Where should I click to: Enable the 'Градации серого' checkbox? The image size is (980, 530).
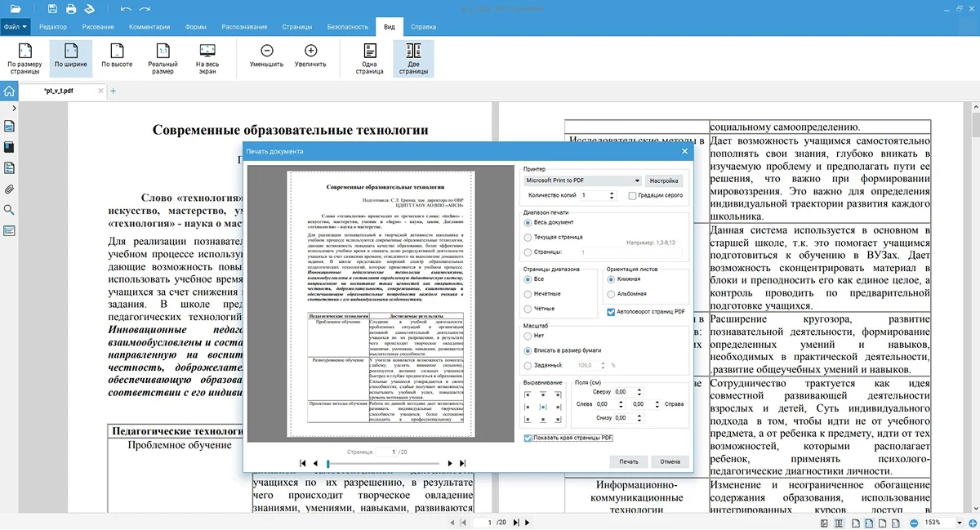tap(632, 196)
